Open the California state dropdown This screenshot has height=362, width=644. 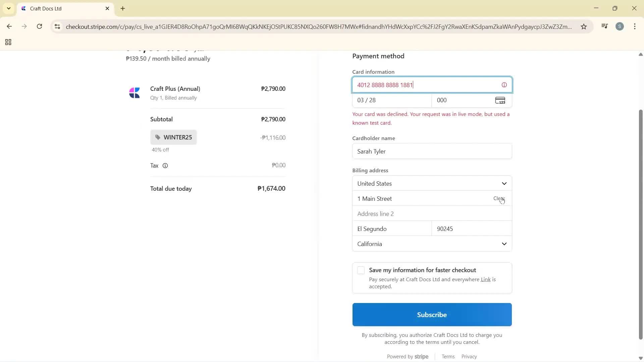tap(432, 244)
